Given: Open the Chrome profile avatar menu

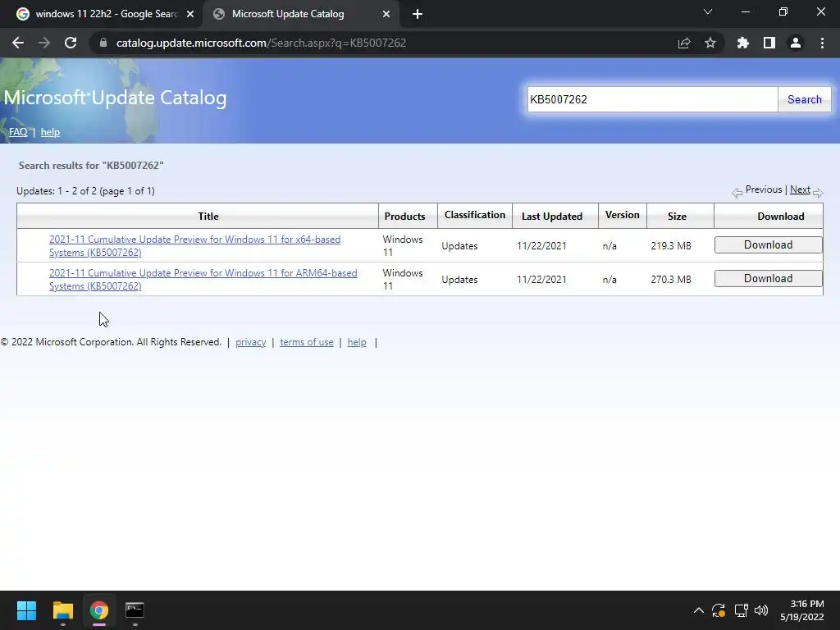Looking at the screenshot, I should [796, 43].
